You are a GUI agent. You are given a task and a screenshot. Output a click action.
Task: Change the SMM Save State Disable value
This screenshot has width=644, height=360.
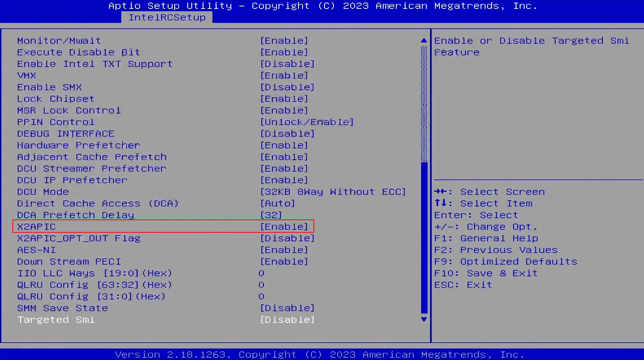[287, 308]
